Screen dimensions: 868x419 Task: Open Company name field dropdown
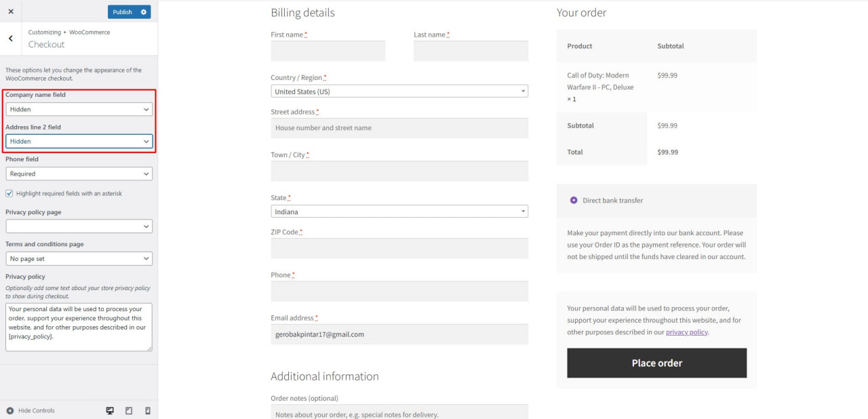(79, 109)
